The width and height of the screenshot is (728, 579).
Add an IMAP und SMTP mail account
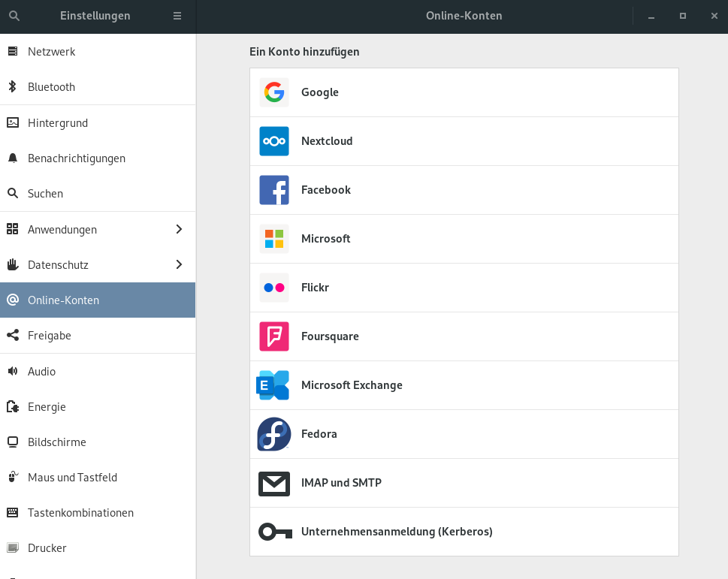click(x=464, y=483)
